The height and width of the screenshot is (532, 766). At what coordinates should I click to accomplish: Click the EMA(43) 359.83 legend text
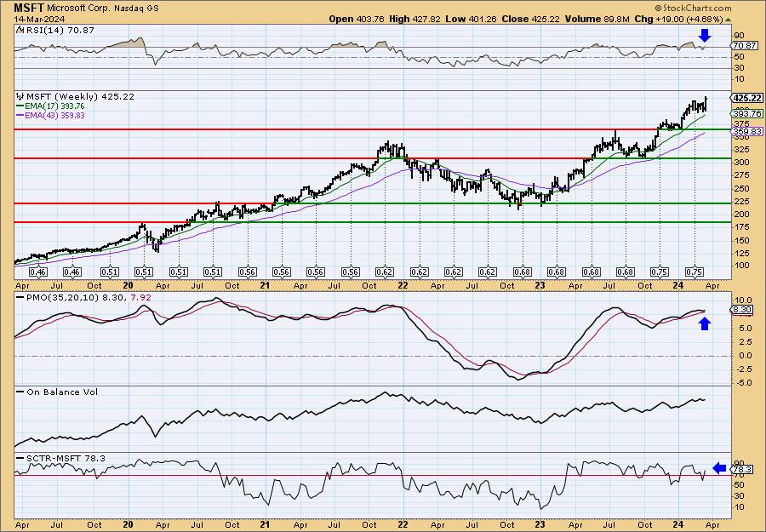(x=54, y=116)
